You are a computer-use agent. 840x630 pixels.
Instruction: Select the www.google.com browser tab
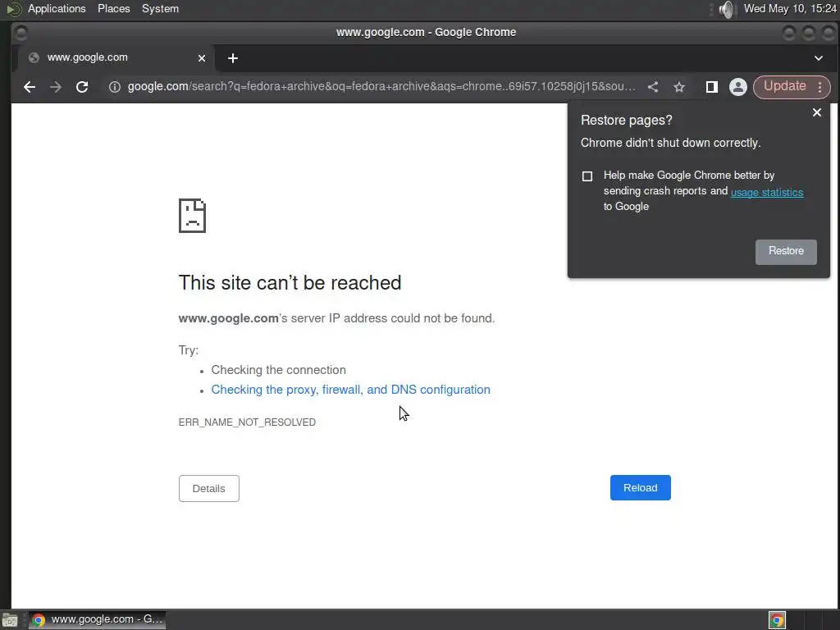tap(115, 58)
